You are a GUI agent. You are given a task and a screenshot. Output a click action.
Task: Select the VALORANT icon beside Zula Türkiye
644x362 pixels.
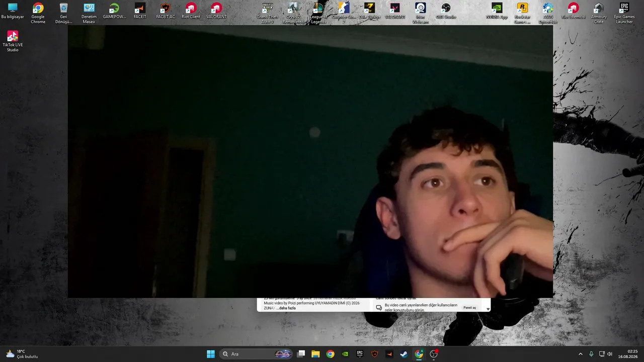pyautogui.click(x=395, y=11)
